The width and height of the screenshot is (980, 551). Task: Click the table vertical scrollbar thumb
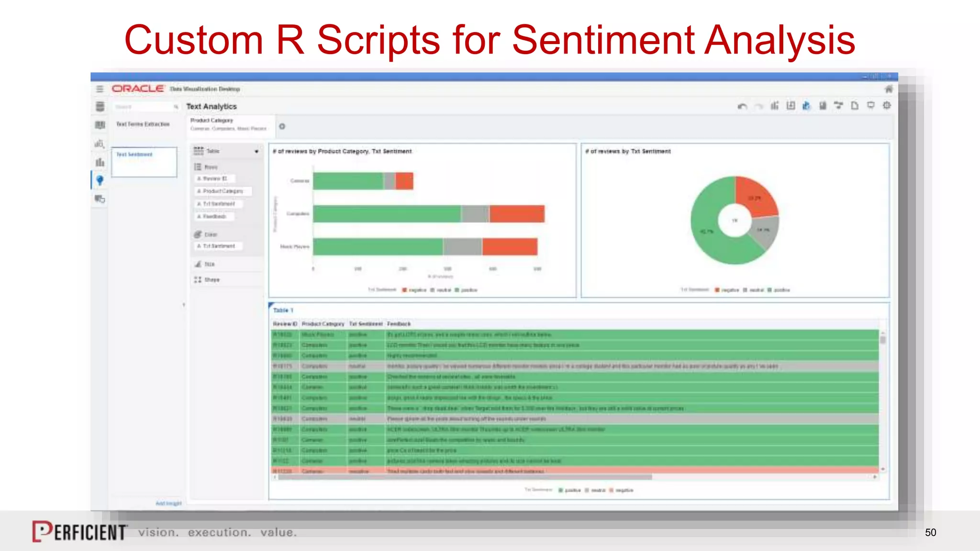[x=883, y=340]
